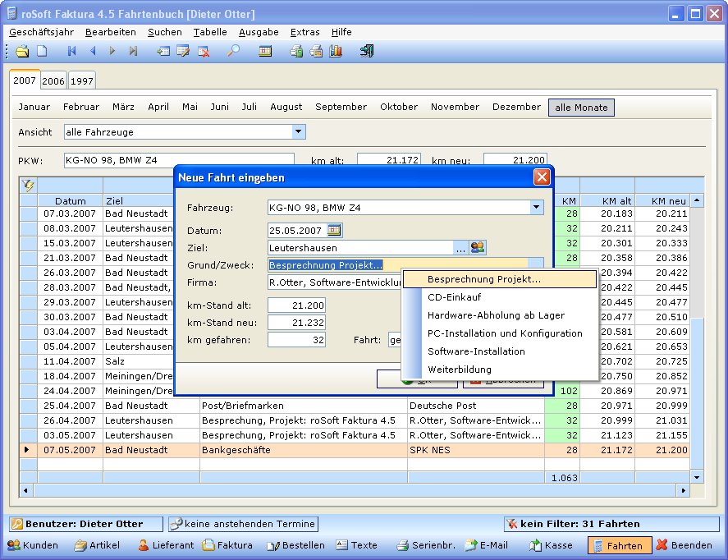Expand the Ansicht 'alle Fahrzeuge' dropdown
The width and height of the screenshot is (728, 560).
click(299, 131)
